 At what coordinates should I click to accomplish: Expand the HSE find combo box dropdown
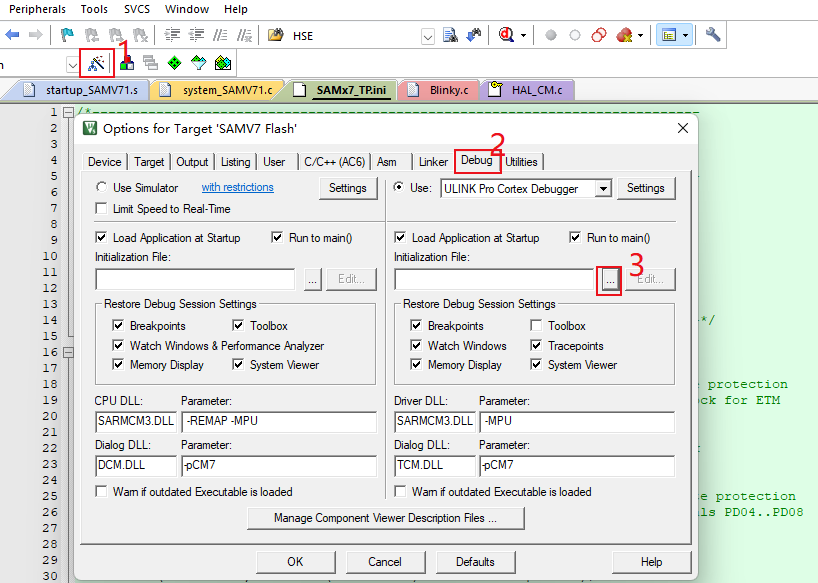pos(428,36)
